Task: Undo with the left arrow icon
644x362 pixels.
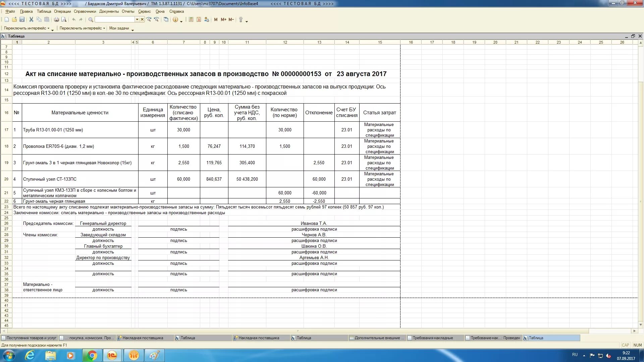Action: [74, 20]
